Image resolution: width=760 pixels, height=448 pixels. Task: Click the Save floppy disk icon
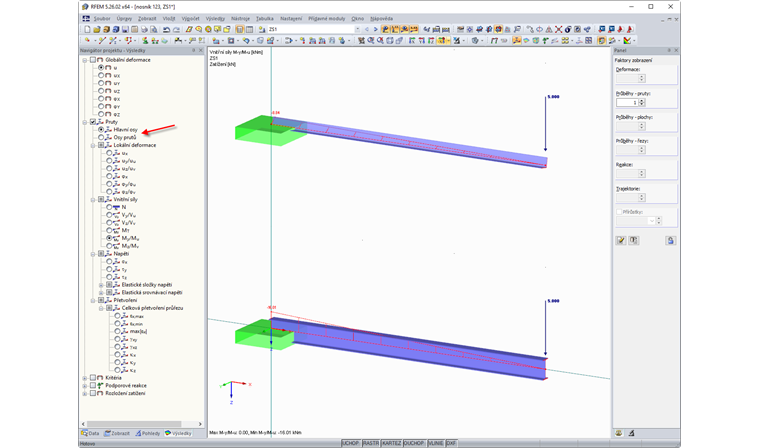[125, 29]
